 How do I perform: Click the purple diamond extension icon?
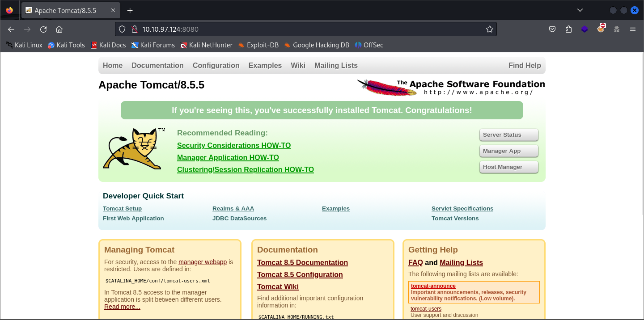point(585,29)
